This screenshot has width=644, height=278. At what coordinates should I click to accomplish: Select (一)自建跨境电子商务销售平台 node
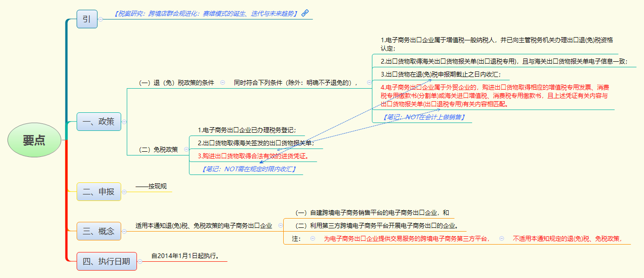pos(372,213)
